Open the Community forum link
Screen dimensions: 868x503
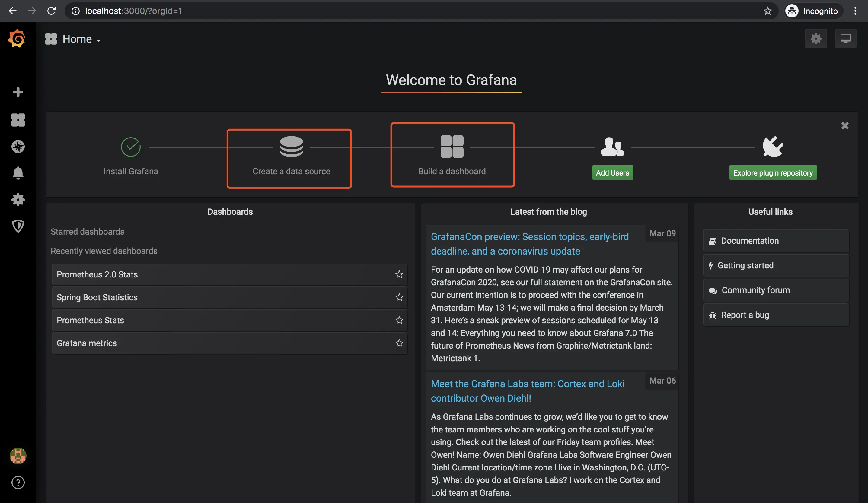point(776,290)
